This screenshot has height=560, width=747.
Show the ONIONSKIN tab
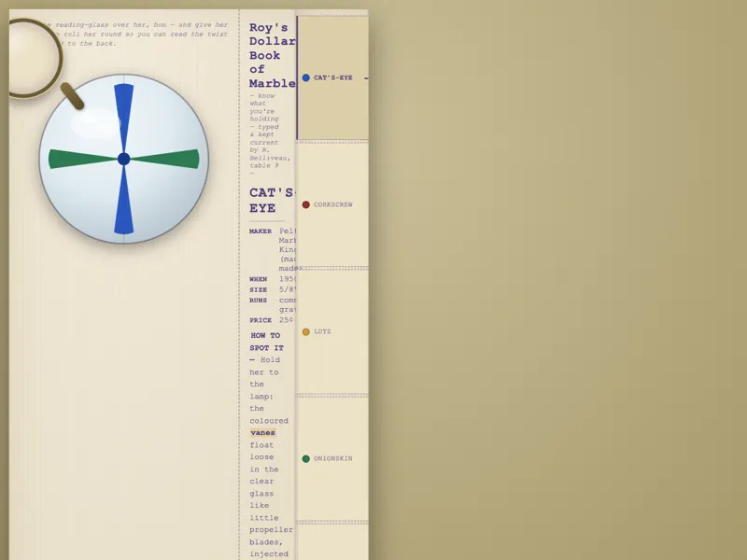[x=332, y=459]
